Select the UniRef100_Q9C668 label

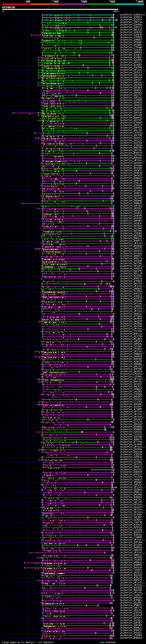coord(131,85)
